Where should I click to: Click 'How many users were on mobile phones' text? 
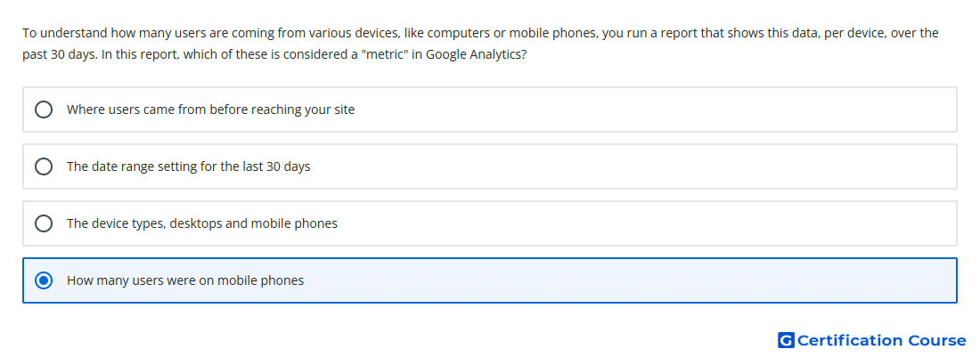pos(185,280)
